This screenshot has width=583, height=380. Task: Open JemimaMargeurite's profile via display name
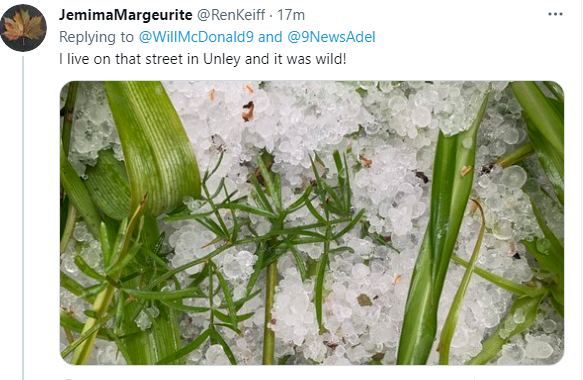coord(126,15)
